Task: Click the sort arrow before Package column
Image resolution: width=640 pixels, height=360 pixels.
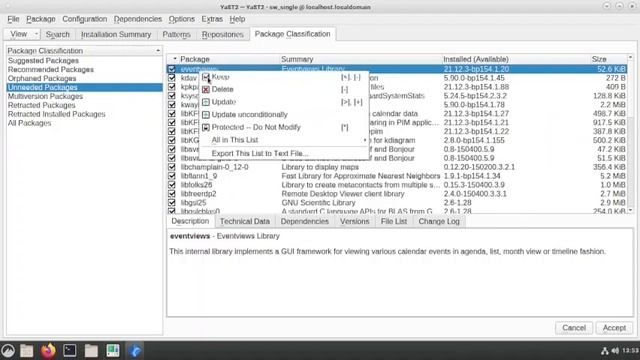Action: click(x=175, y=59)
